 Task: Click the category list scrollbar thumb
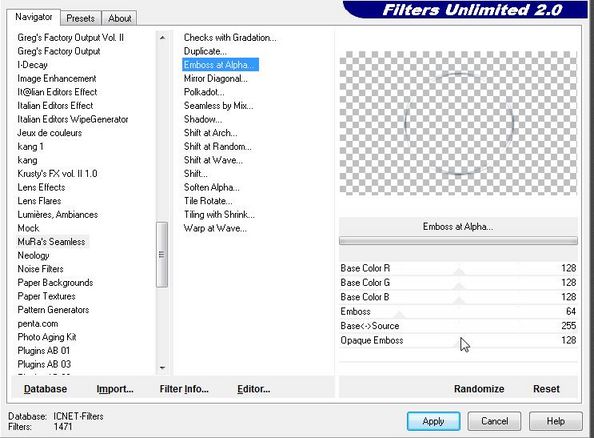[162, 254]
